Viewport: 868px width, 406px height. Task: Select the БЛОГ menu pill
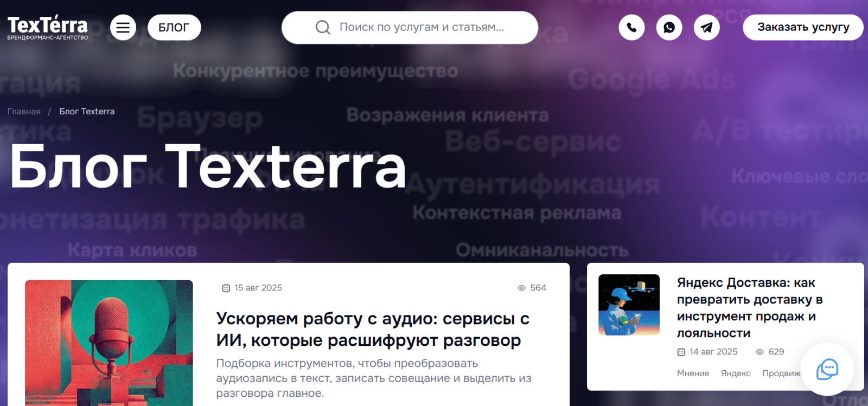pos(174,28)
